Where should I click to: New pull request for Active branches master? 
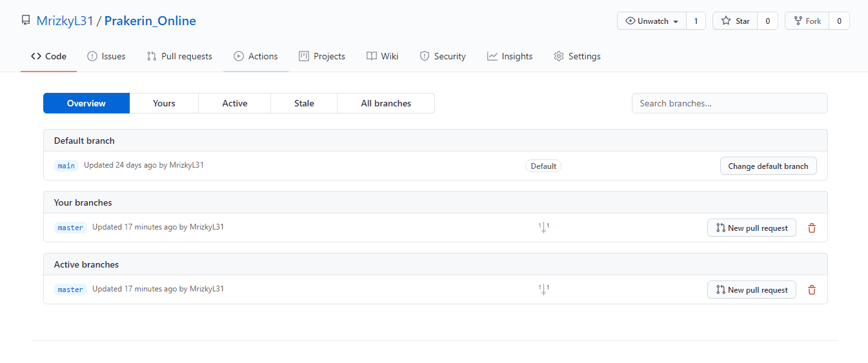coord(752,289)
